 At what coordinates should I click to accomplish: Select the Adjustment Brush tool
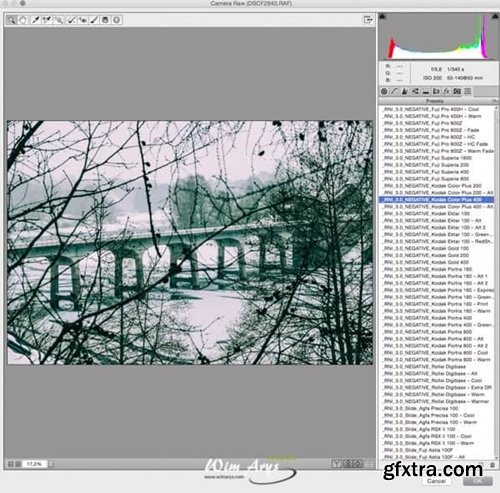[x=94, y=20]
